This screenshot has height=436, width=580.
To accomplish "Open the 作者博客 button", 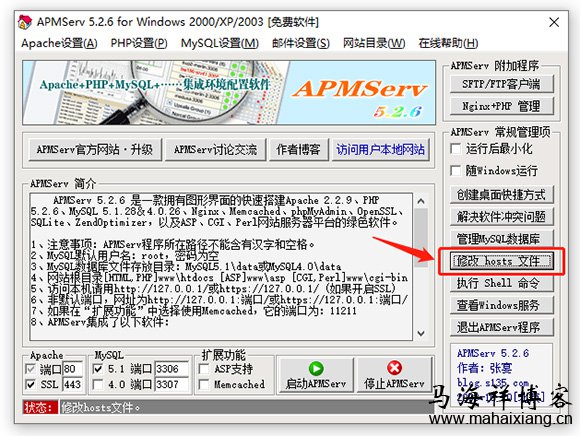I will pyautogui.click(x=299, y=150).
